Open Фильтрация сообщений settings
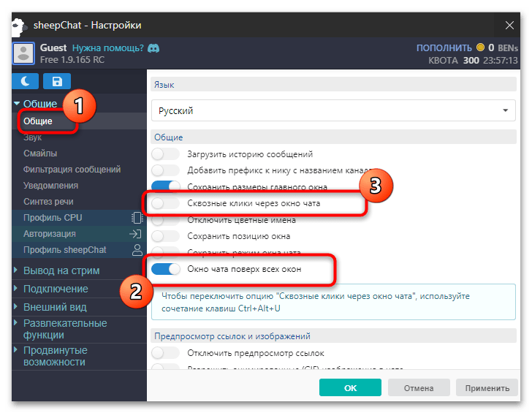The width and height of the screenshot is (532, 413). click(x=72, y=170)
